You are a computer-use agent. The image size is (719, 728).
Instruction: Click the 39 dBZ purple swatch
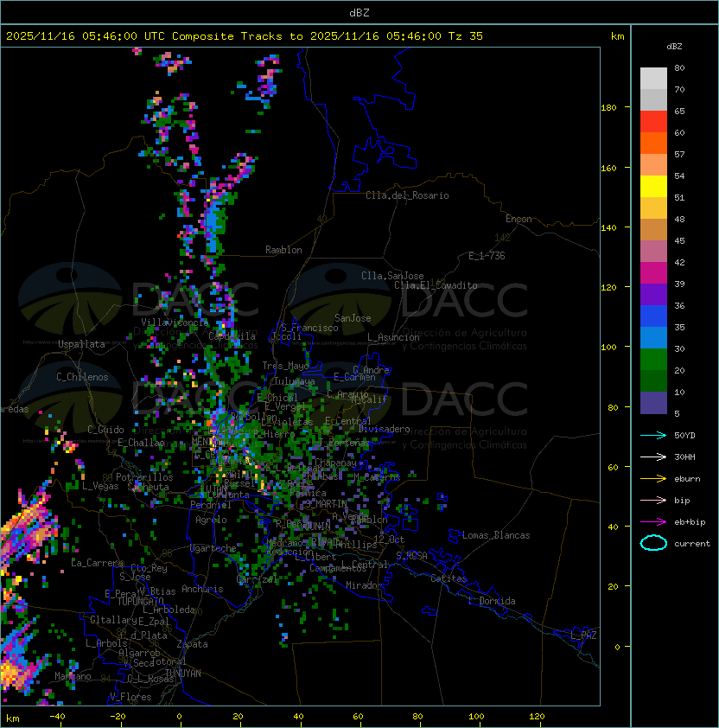[x=653, y=294]
